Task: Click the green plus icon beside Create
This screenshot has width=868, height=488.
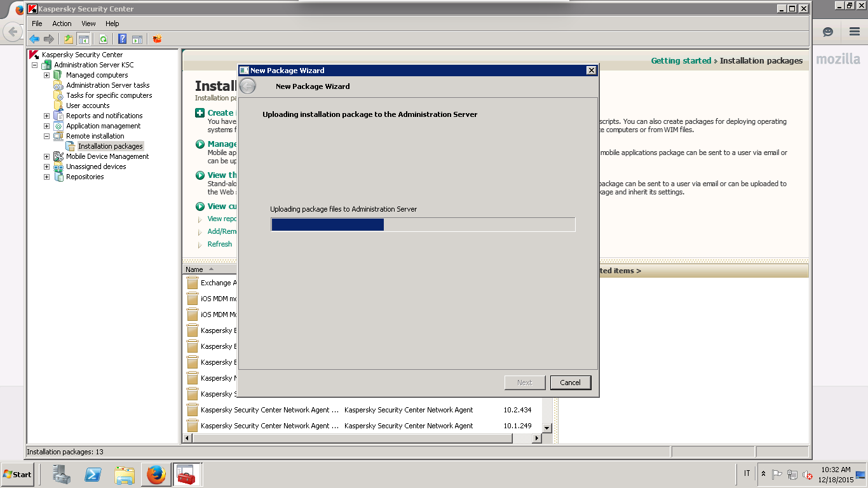Action: (200, 112)
